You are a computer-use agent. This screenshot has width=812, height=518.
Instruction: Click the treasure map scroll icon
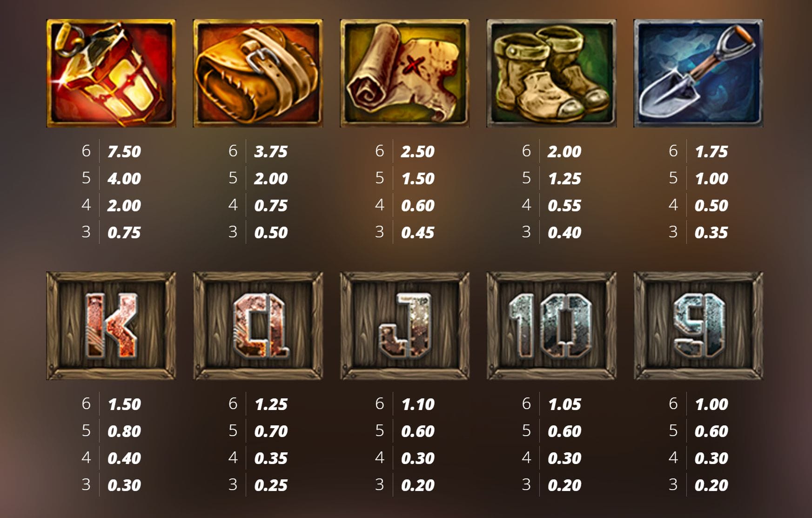click(x=405, y=73)
